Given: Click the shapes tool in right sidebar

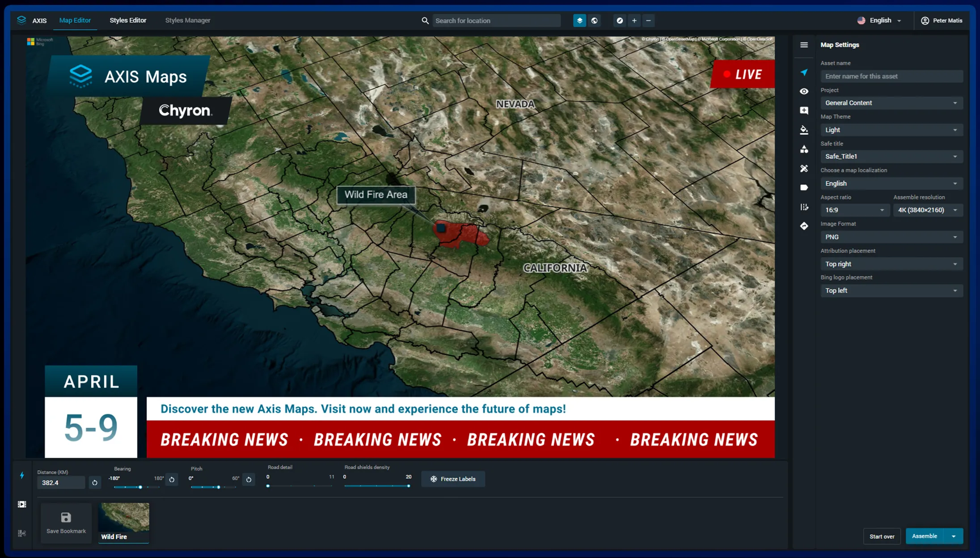Looking at the screenshot, I should pyautogui.click(x=804, y=149).
